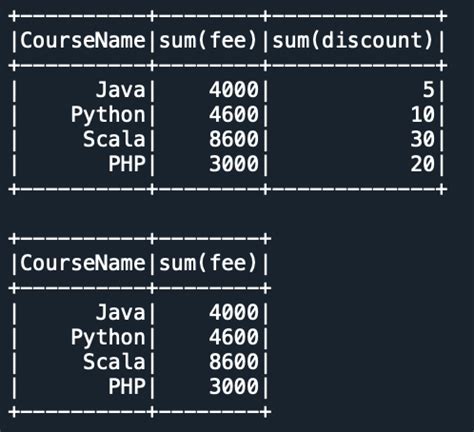Click fee 8600 in the second table
The width and height of the screenshot is (474, 432).
coord(234,361)
